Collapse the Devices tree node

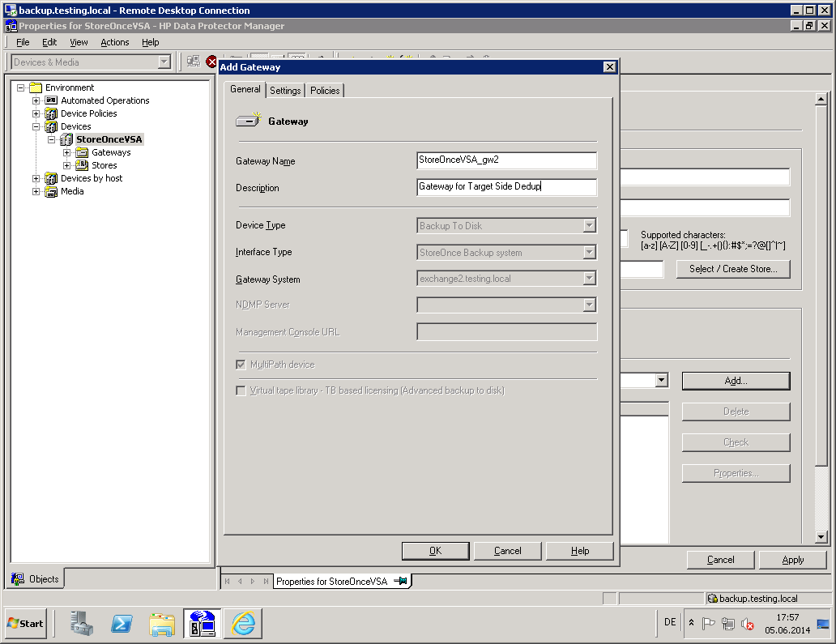click(x=36, y=126)
